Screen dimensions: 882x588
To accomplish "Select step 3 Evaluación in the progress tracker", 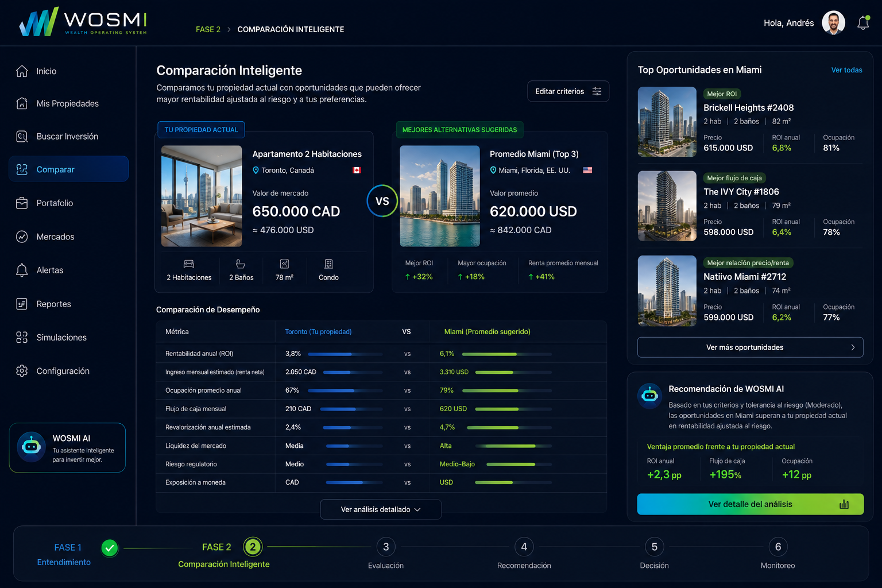I will coord(386,554).
